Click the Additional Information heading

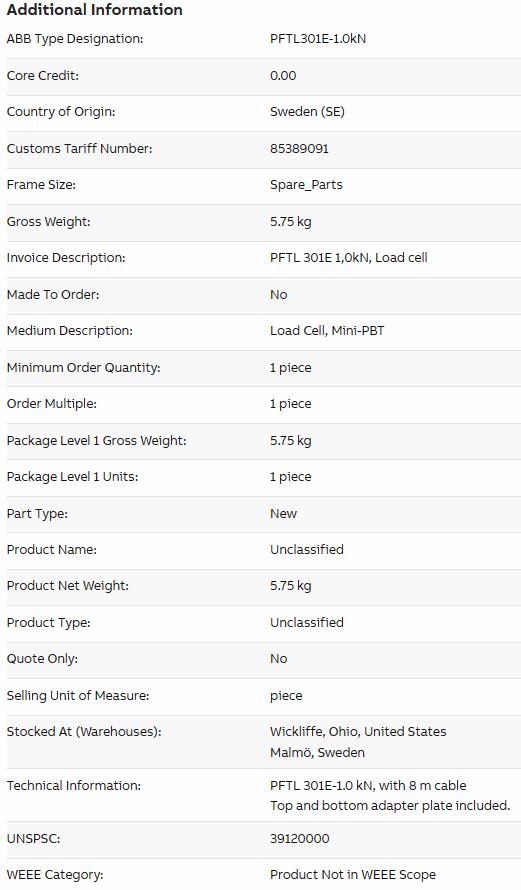click(x=94, y=10)
